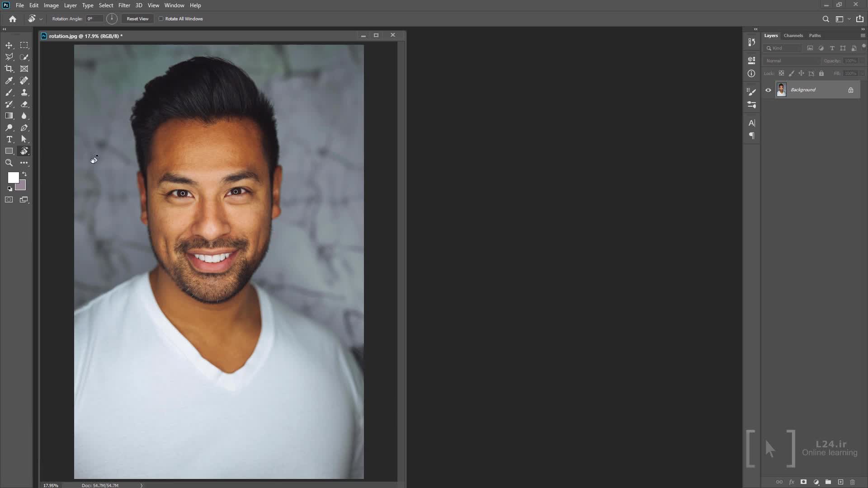The height and width of the screenshot is (488, 868).
Task: Click the Home screen icon
Action: pos(13,19)
